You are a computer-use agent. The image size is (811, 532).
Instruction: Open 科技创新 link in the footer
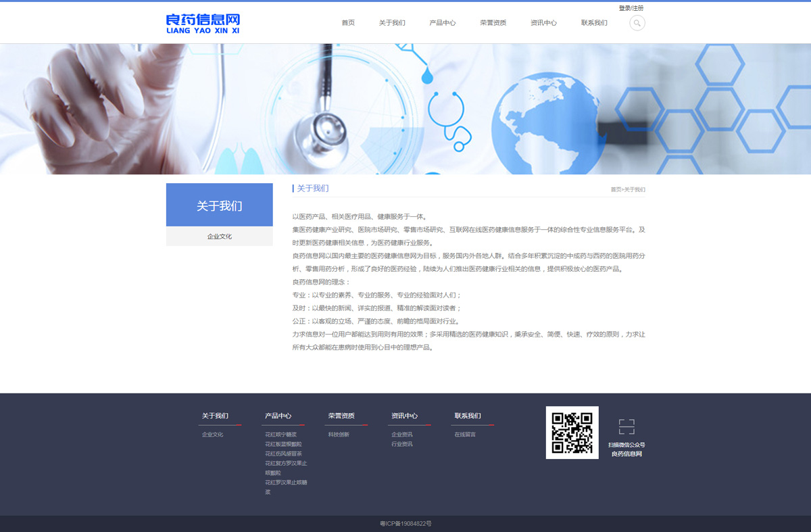tap(339, 435)
